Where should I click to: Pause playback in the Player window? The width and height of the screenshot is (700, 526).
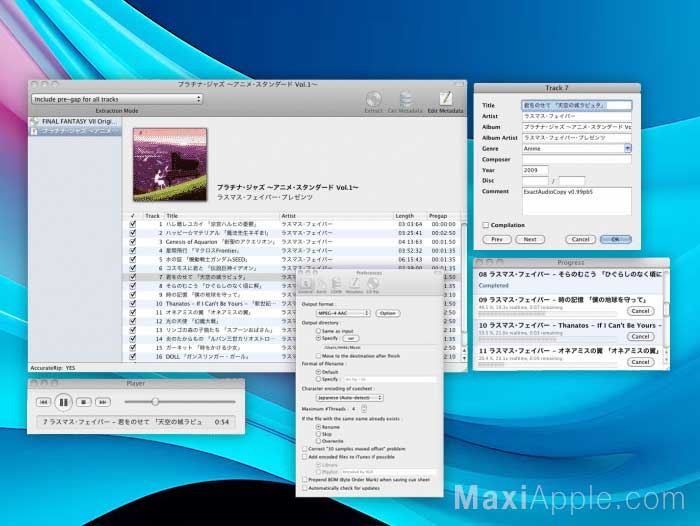(x=63, y=402)
